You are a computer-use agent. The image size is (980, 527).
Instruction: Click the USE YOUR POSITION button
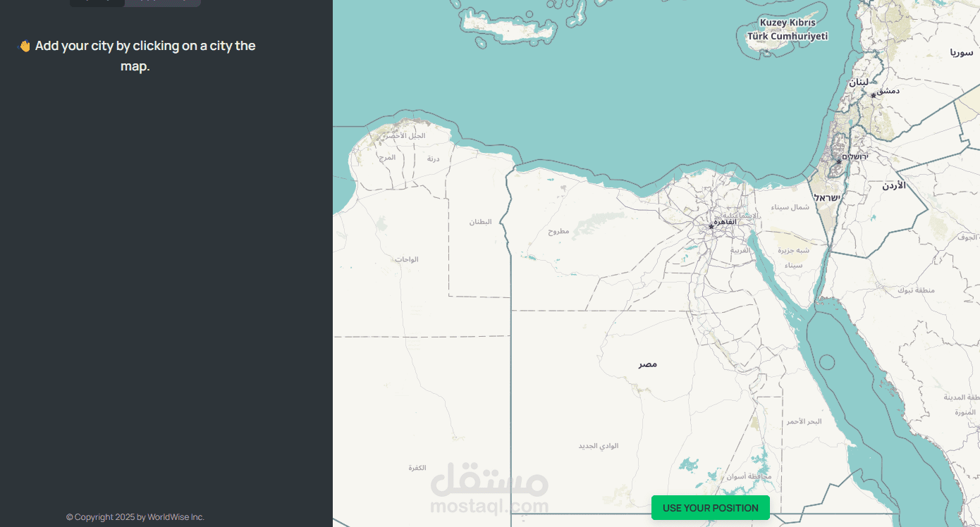(x=710, y=507)
